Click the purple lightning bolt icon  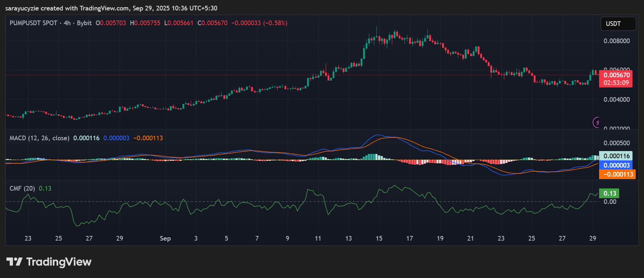tap(596, 123)
